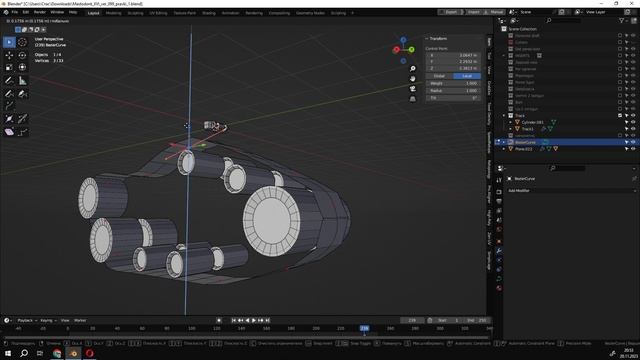Click the viewport pan hand icon
The width and height of the screenshot is (640, 360).
click(413, 79)
